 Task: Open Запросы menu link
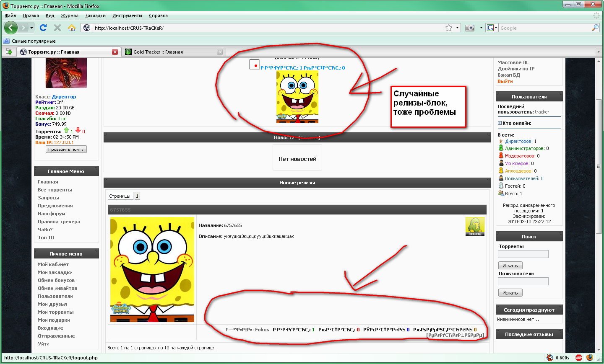(x=49, y=198)
